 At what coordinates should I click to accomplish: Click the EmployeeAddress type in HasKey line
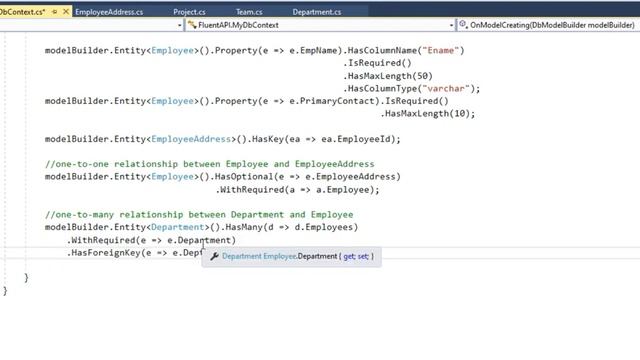[x=191, y=139]
